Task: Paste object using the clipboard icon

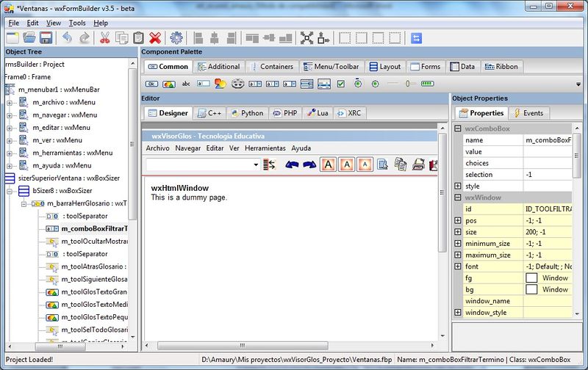Action: (138, 38)
